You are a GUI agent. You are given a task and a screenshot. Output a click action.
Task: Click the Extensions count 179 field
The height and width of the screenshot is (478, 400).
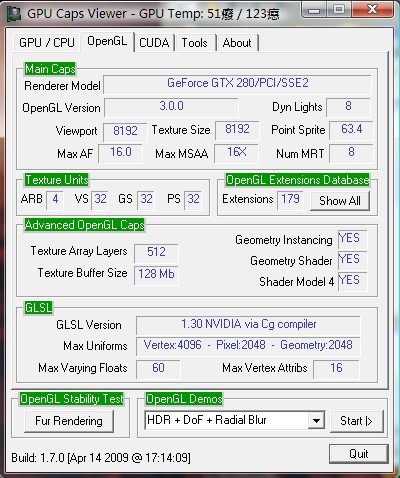pos(290,200)
